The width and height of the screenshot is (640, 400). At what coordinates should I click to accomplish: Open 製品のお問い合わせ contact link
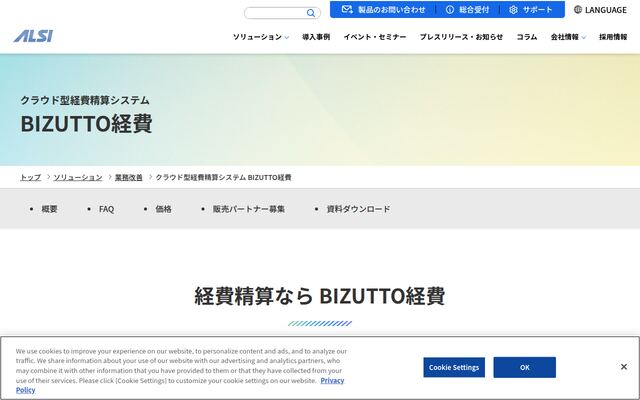pos(384,9)
